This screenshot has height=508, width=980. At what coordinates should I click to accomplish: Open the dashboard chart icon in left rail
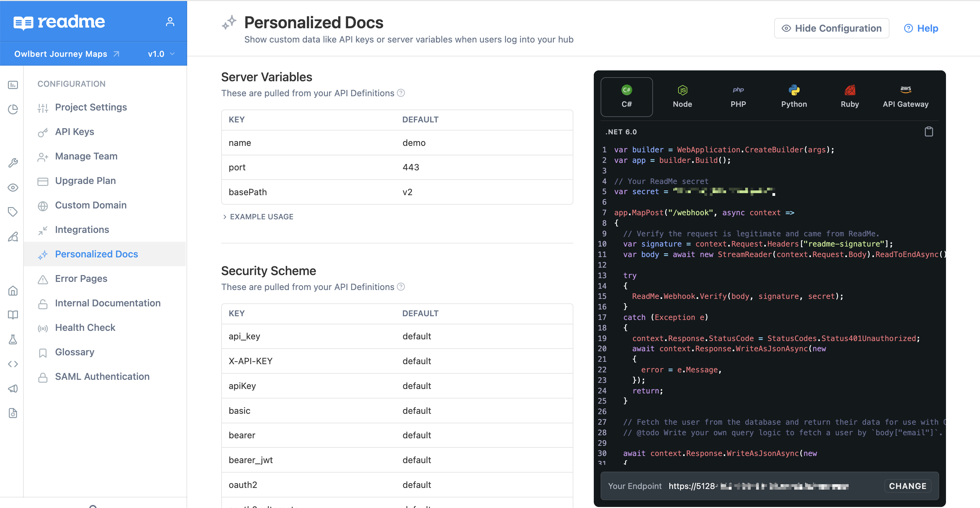click(13, 85)
